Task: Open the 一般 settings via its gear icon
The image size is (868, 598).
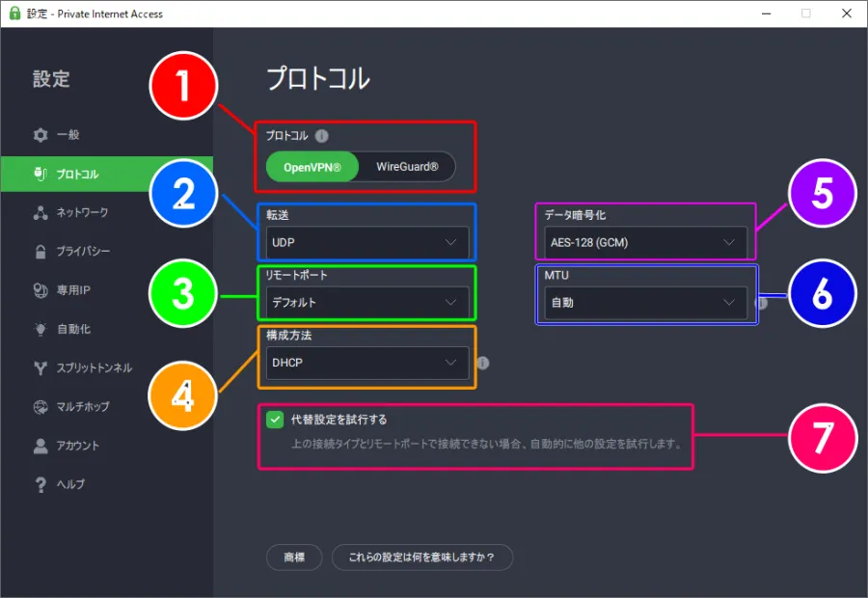Action: click(41, 135)
